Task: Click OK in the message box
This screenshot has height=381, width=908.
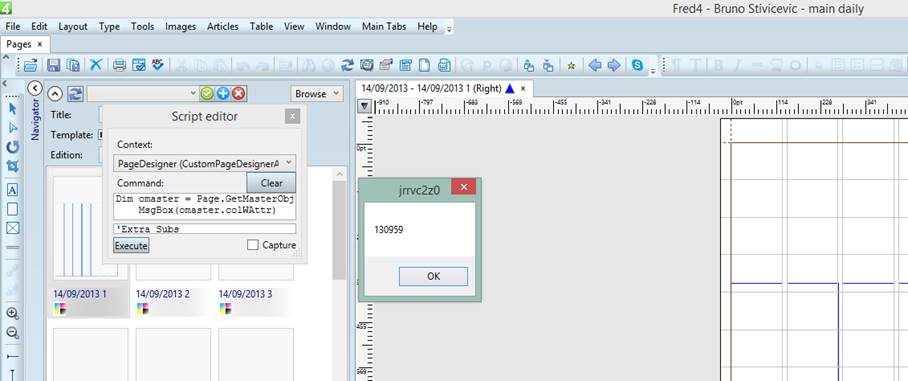Action: [x=433, y=276]
